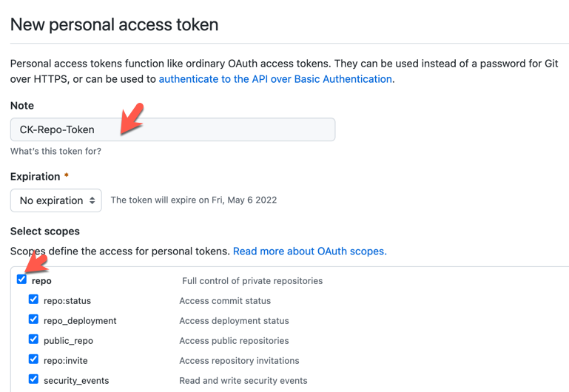Uncheck the security_events checkbox
This screenshot has height=392, width=569.
[33, 379]
